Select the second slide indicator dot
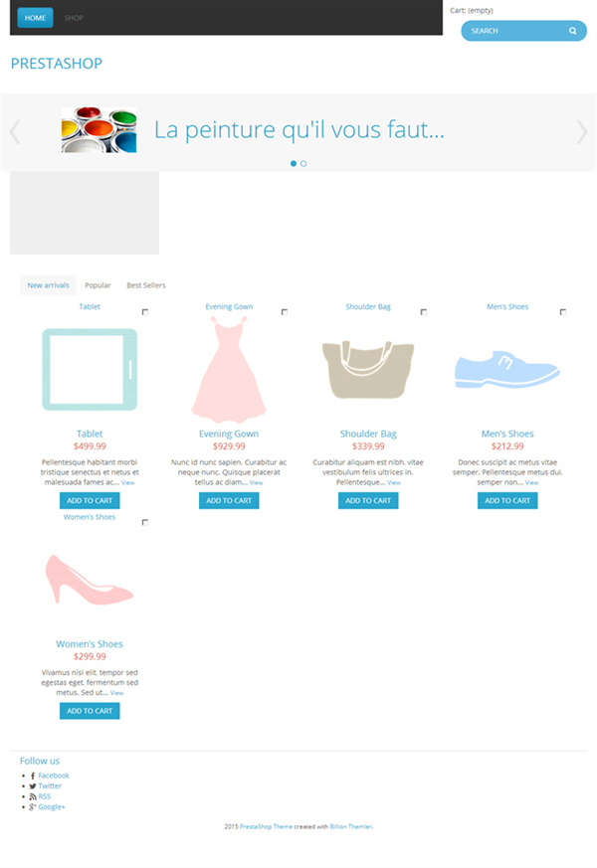This screenshot has width=597, height=868. [303, 163]
